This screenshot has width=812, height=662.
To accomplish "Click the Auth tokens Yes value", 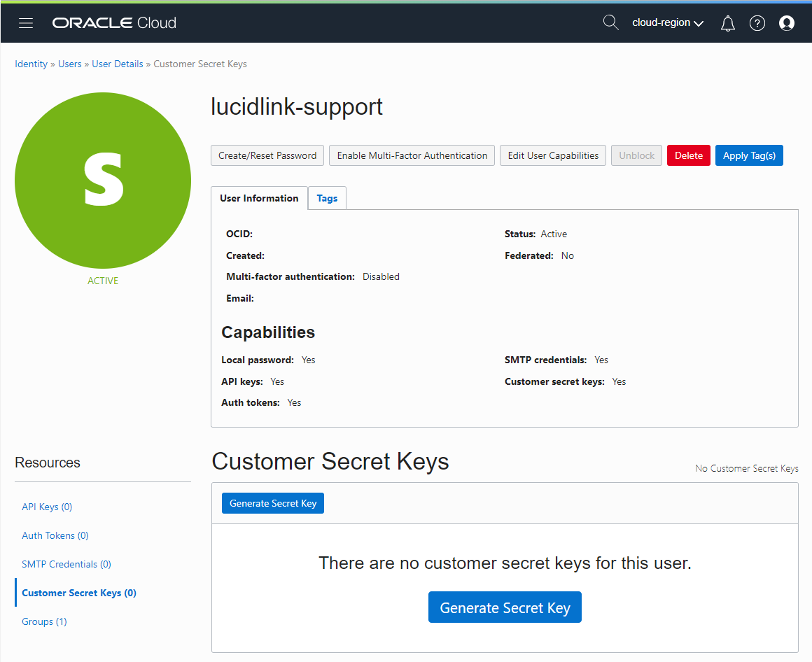I will [294, 402].
